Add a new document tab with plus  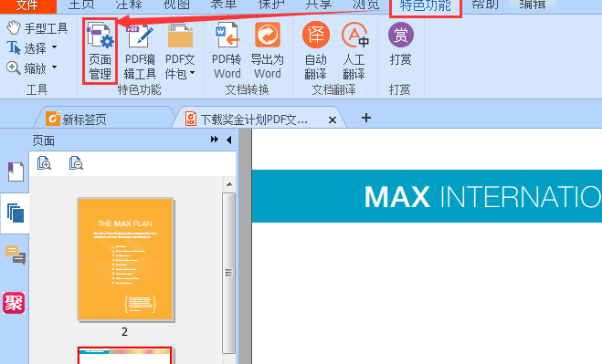pos(366,118)
